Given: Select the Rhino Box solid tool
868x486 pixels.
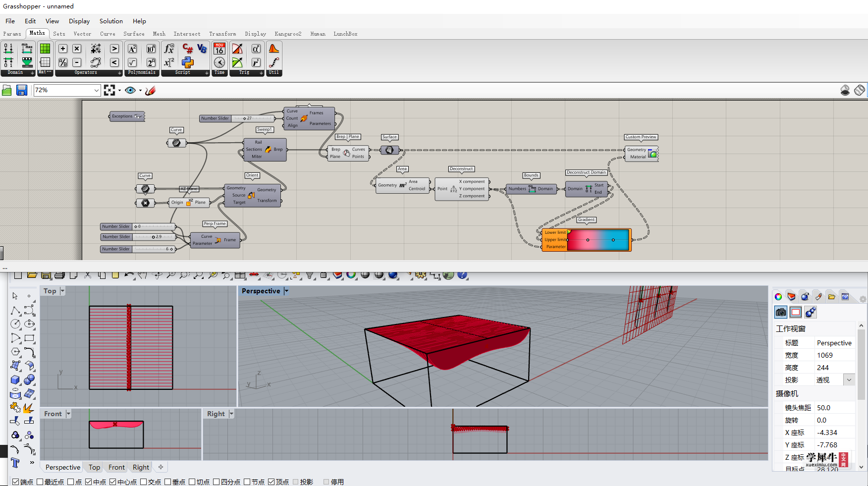Looking at the screenshot, I should click(x=15, y=379).
